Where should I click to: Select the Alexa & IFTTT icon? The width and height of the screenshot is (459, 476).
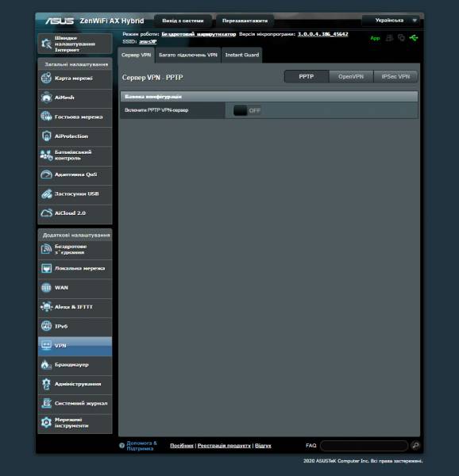tap(46, 307)
